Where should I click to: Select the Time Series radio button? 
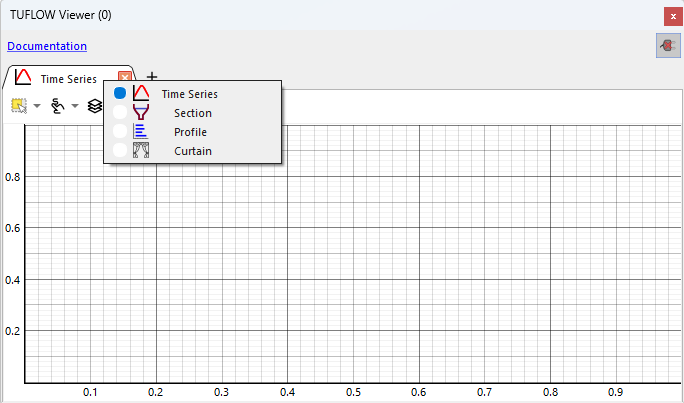pyautogui.click(x=120, y=93)
